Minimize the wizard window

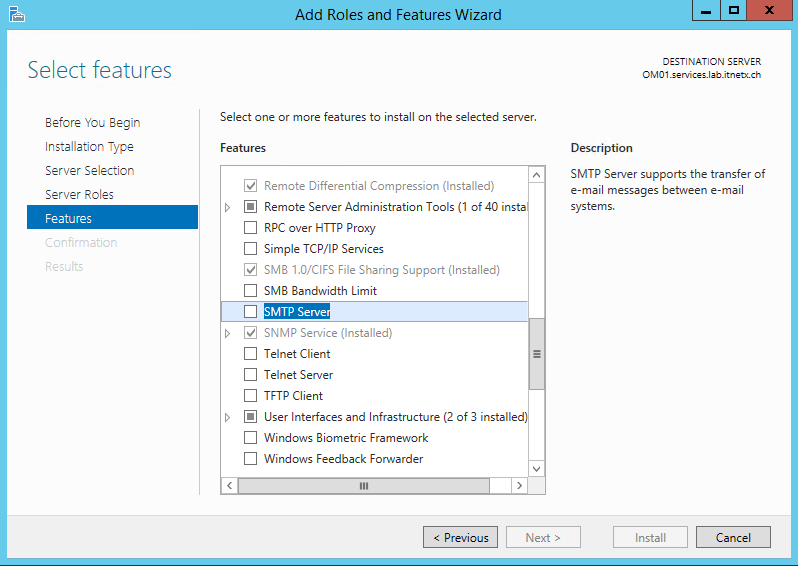[706, 11]
